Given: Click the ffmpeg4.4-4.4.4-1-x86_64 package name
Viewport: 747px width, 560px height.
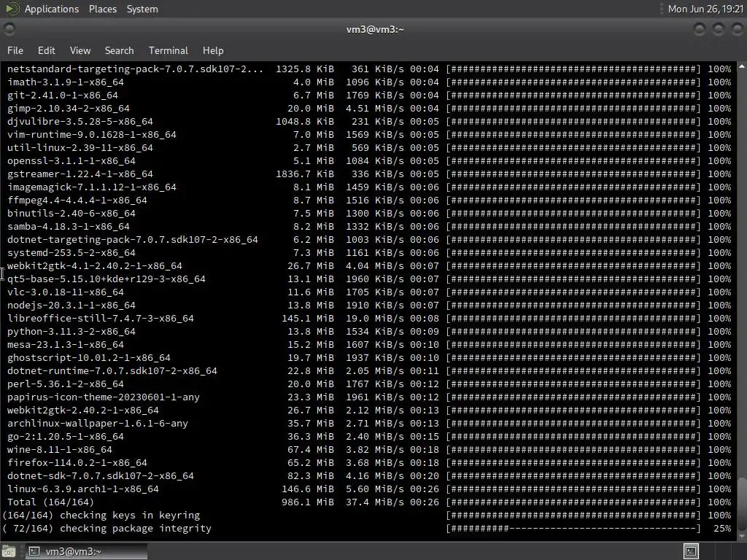Looking at the screenshot, I should (77, 201).
